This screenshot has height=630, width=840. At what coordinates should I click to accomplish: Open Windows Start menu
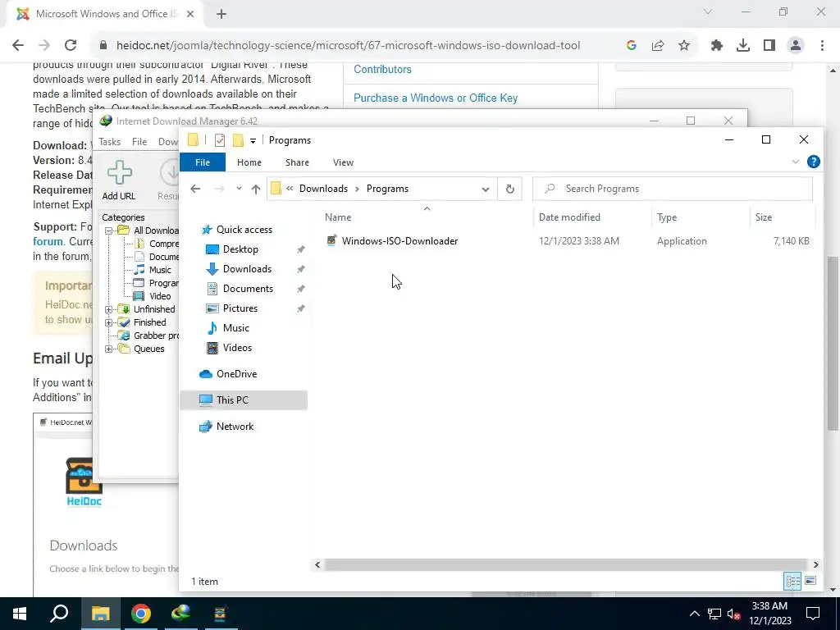20,614
